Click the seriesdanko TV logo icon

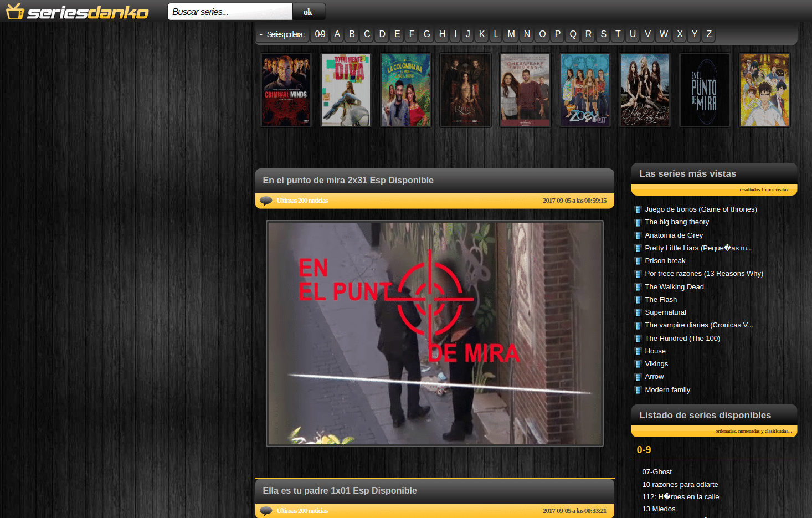[x=15, y=11]
